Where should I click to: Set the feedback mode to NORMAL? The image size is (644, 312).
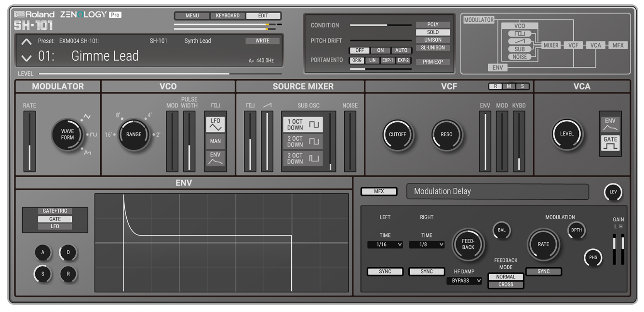(506, 277)
